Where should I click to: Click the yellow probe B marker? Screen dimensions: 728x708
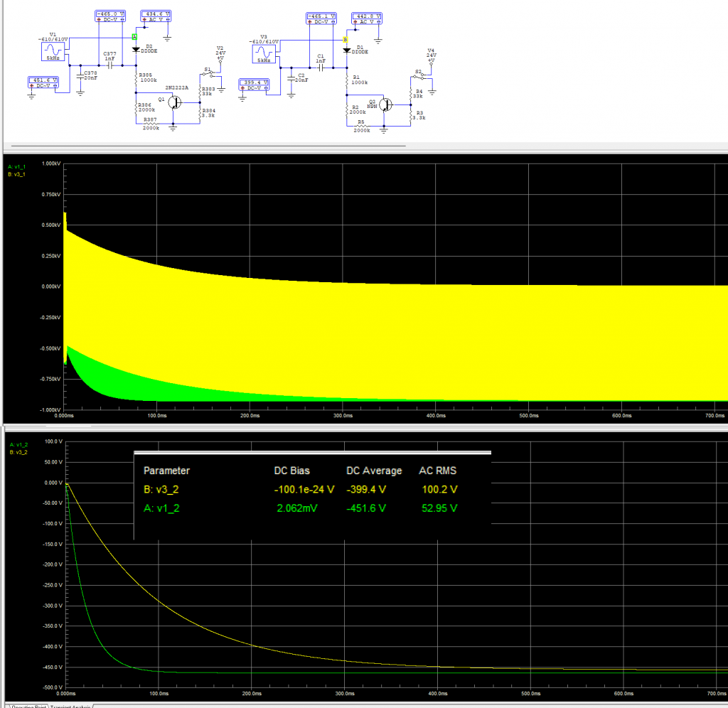pos(346,40)
